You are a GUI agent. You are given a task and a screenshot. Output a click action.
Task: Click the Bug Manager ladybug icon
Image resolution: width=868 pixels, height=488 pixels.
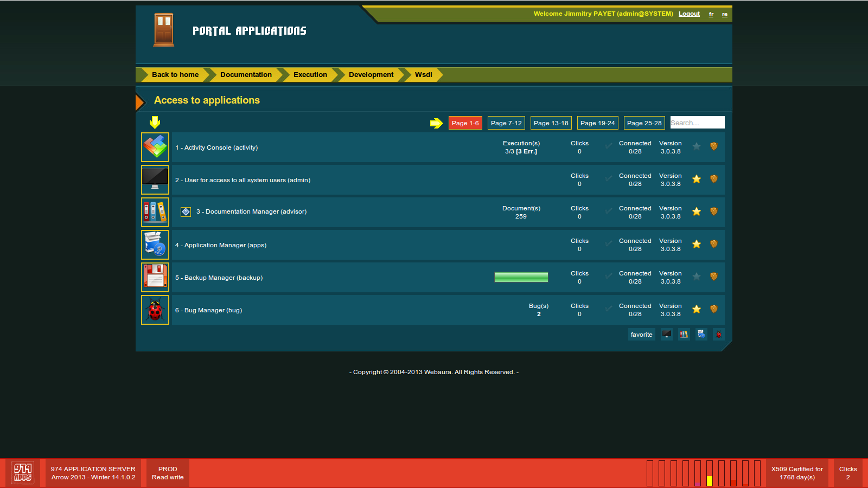tap(155, 310)
